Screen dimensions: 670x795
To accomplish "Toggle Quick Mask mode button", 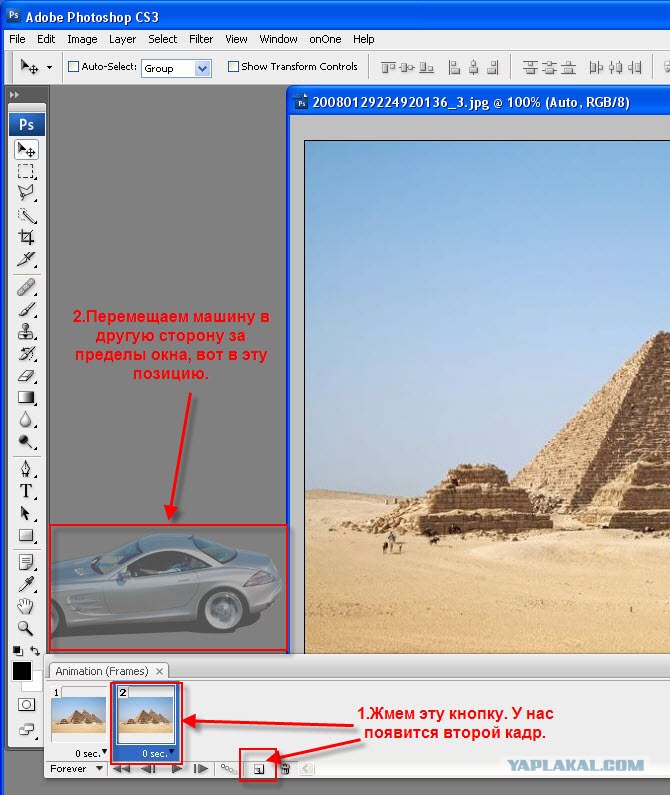I will [x=26, y=705].
